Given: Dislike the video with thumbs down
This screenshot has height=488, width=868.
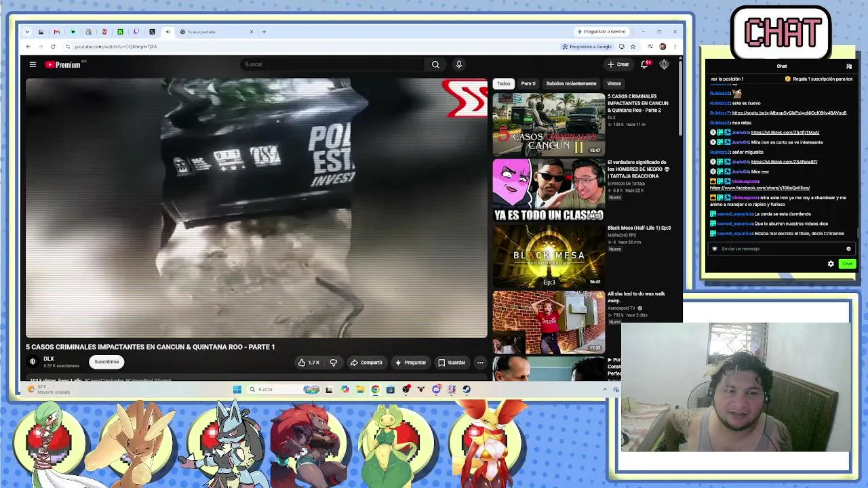Looking at the screenshot, I should click(333, 363).
